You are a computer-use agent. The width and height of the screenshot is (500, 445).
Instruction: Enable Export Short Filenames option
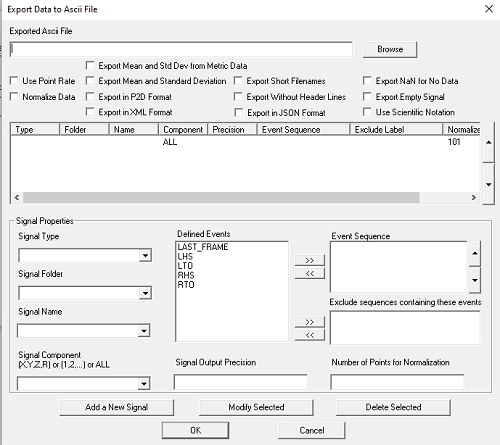238,81
